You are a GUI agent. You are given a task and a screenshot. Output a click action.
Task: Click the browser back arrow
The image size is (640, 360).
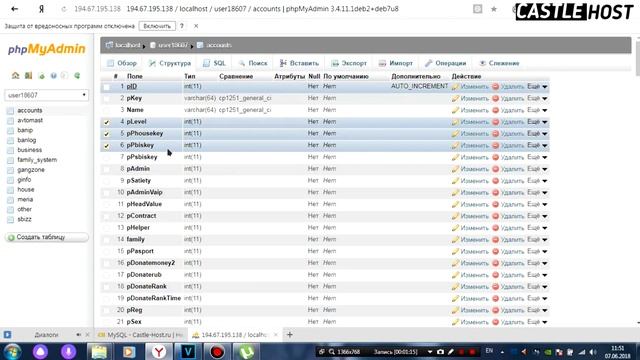tap(15, 9)
